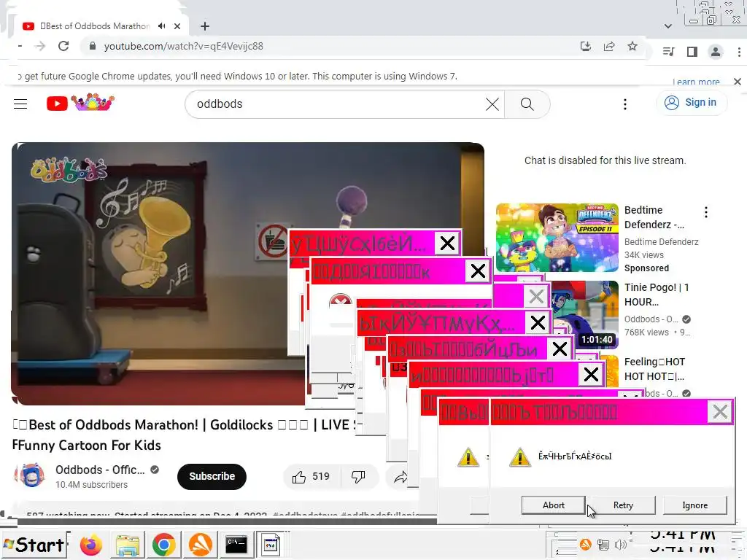Open Avast icon in the taskbar

coord(200,545)
